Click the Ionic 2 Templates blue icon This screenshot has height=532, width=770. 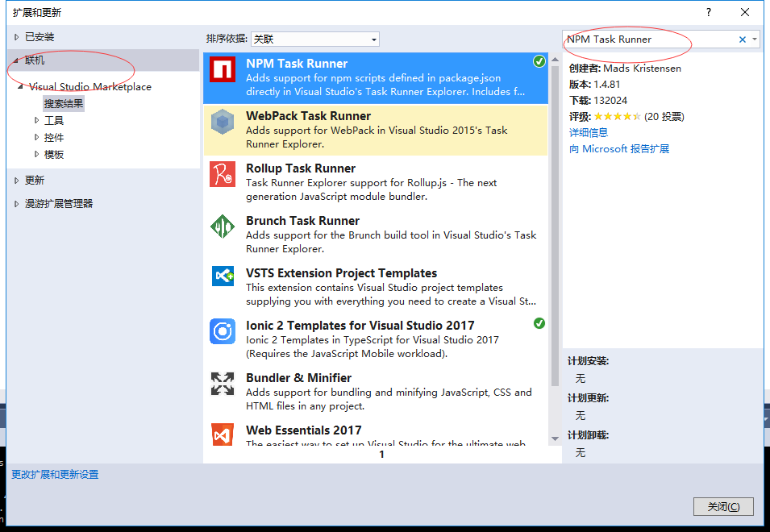pyautogui.click(x=223, y=331)
